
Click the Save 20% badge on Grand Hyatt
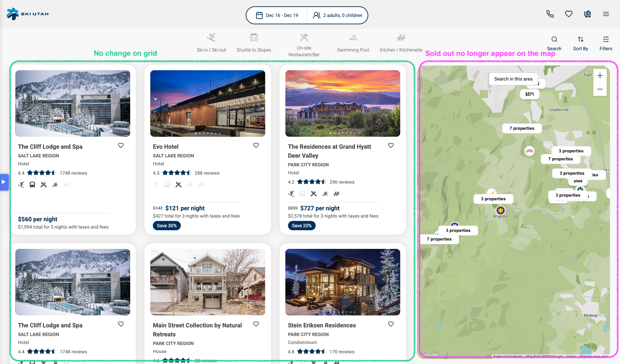click(x=302, y=226)
